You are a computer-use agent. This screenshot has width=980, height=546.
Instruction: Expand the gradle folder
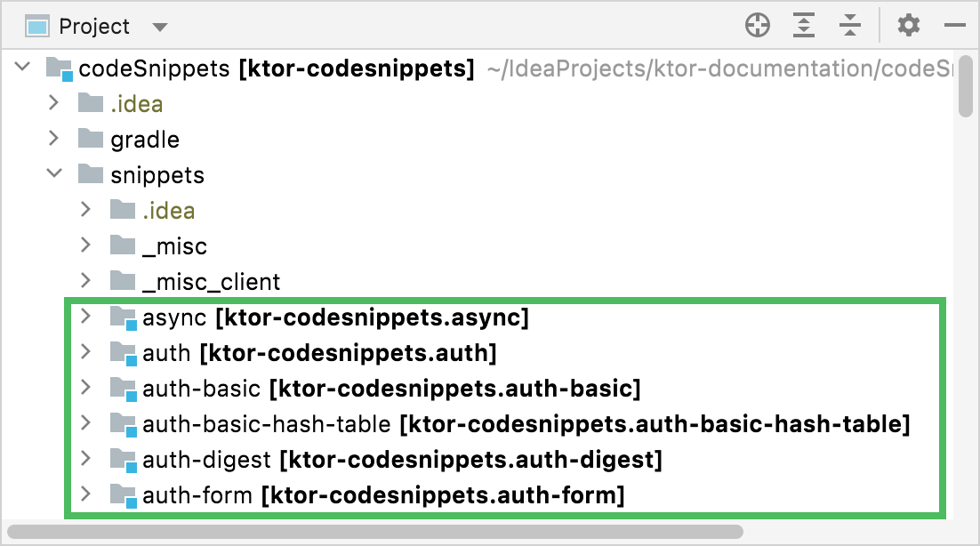click(x=54, y=138)
